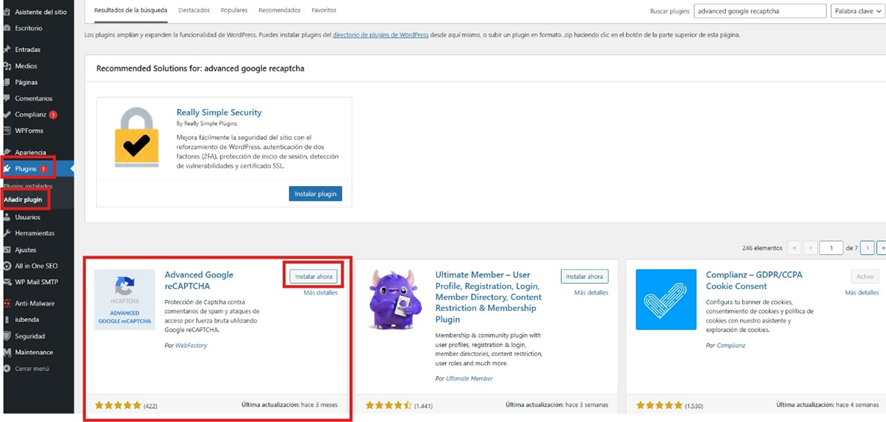The height and width of the screenshot is (422, 886).
Task: Go to next page of results
Action: tap(867, 248)
